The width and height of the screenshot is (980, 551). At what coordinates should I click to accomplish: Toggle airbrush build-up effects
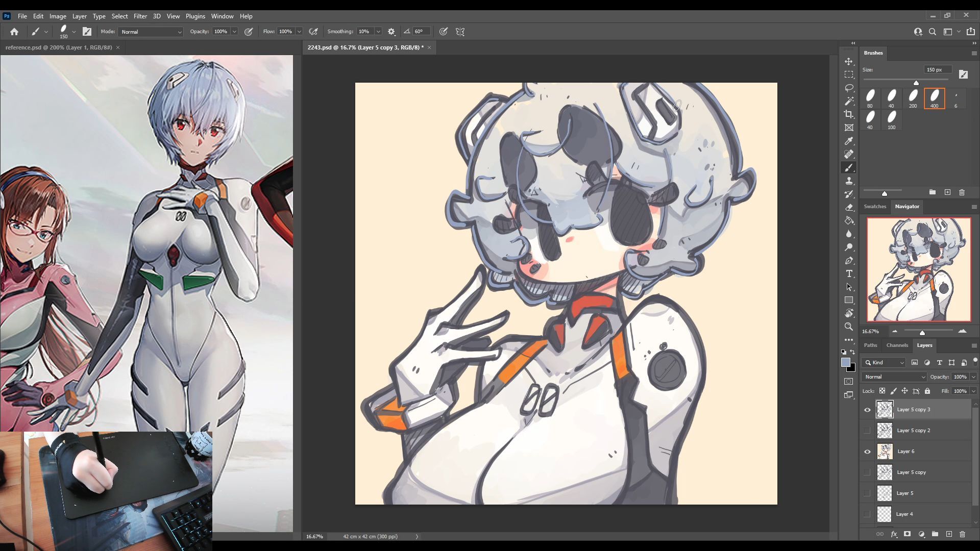[x=313, y=32]
